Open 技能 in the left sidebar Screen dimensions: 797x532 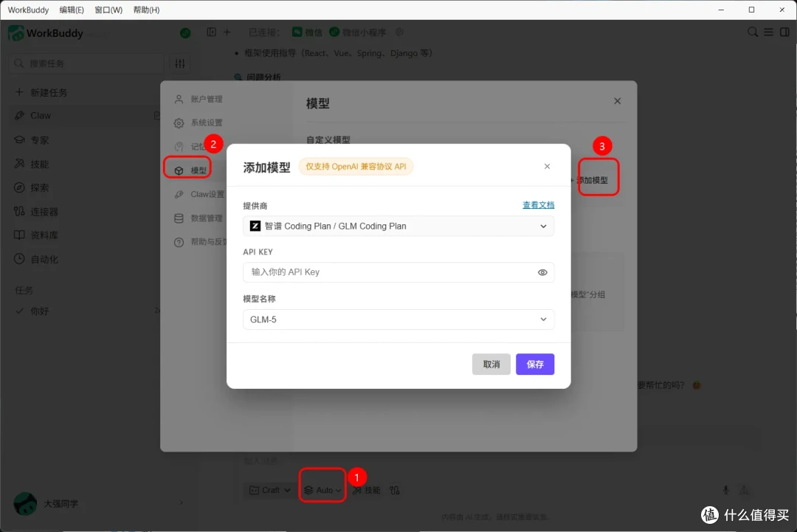32,164
